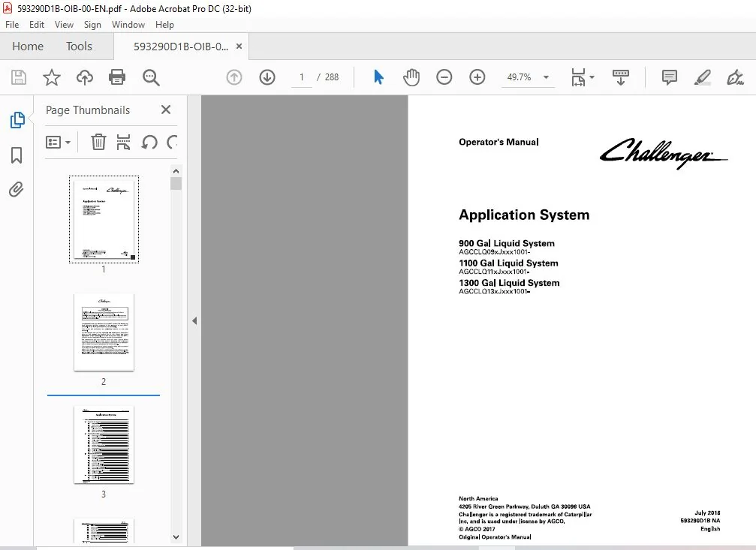Select page 2 thumbnail
Image resolution: width=756 pixels, height=550 pixels.
point(104,332)
